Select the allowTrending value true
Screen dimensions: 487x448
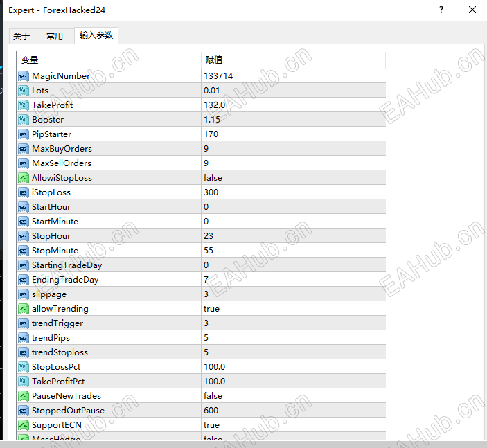tap(211, 309)
